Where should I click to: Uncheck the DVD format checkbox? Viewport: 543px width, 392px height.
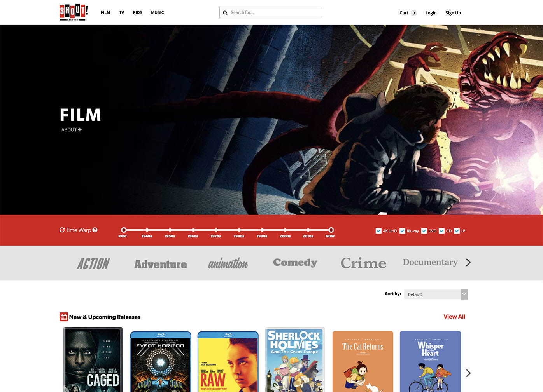424,231
